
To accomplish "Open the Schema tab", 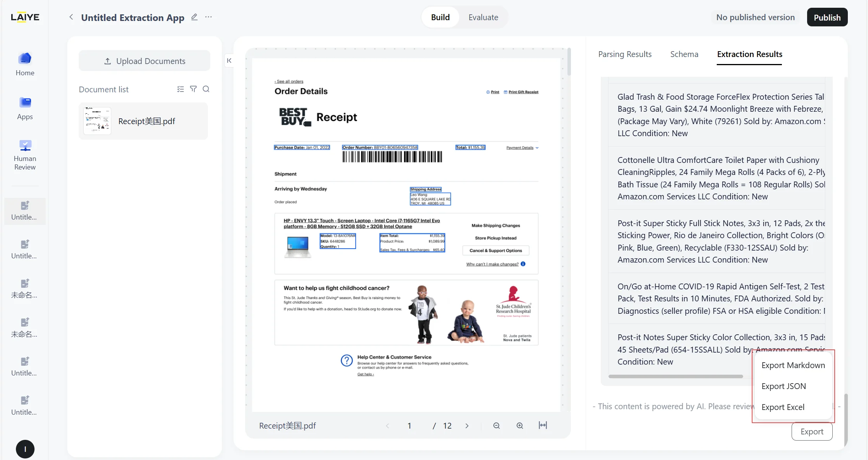I will coord(684,54).
